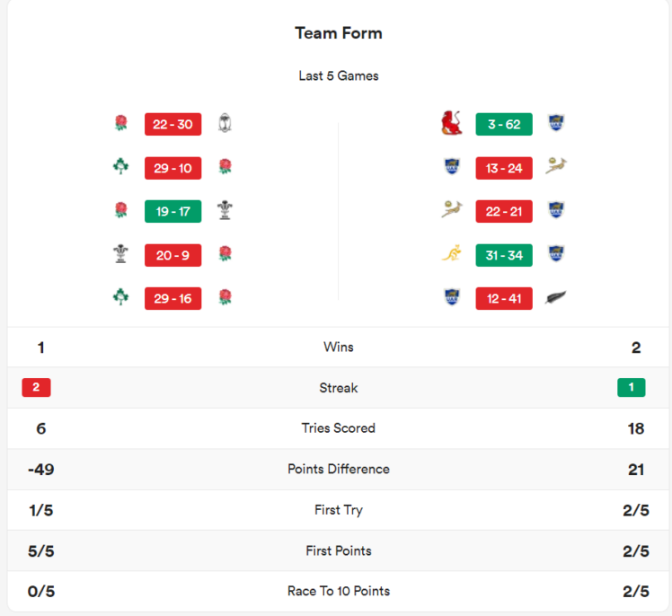The height and width of the screenshot is (616, 672).
Task: Click the Springbok logo beside the 13 - 24 score
Action: (556, 167)
